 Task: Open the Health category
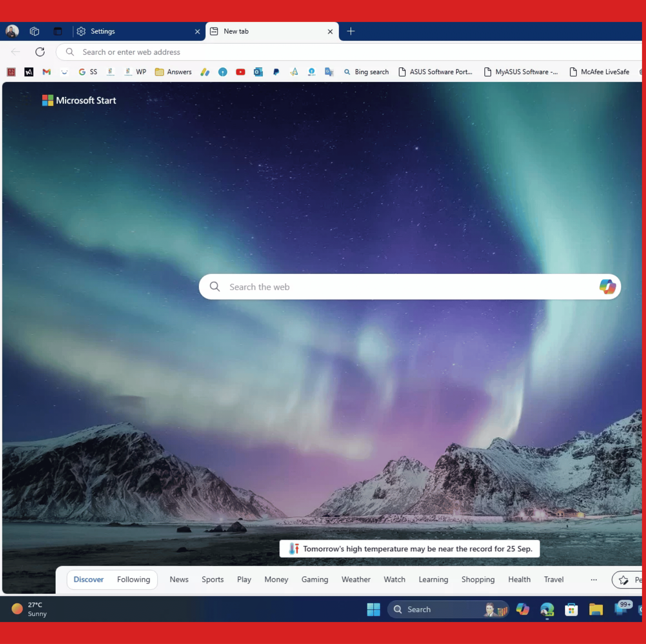coord(519,579)
